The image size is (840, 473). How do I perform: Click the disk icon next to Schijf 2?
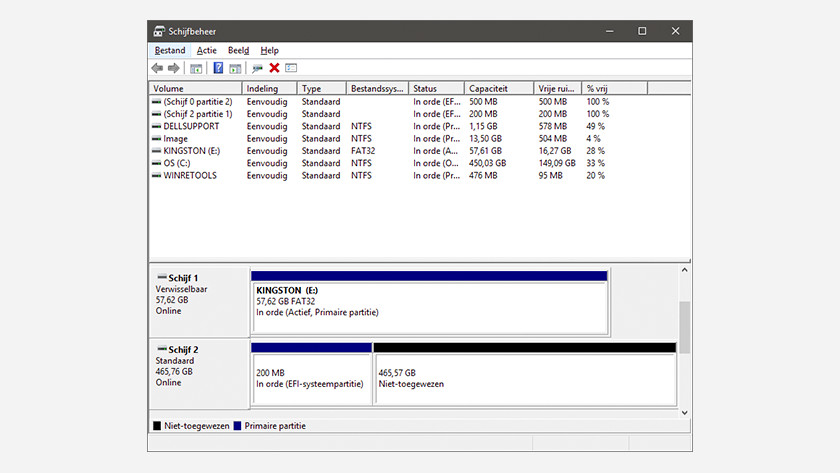click(162, 349)
